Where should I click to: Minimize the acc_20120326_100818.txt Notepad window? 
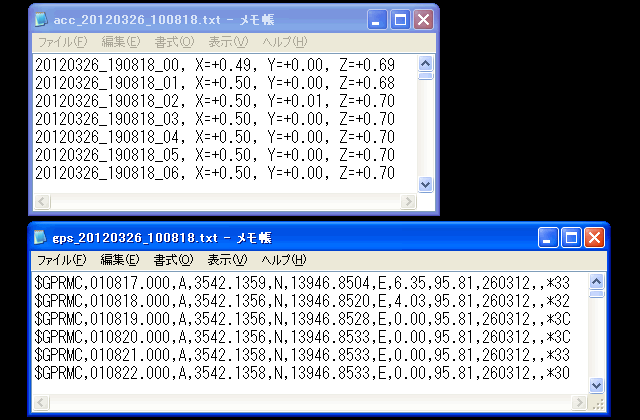(x=377, y=19)
